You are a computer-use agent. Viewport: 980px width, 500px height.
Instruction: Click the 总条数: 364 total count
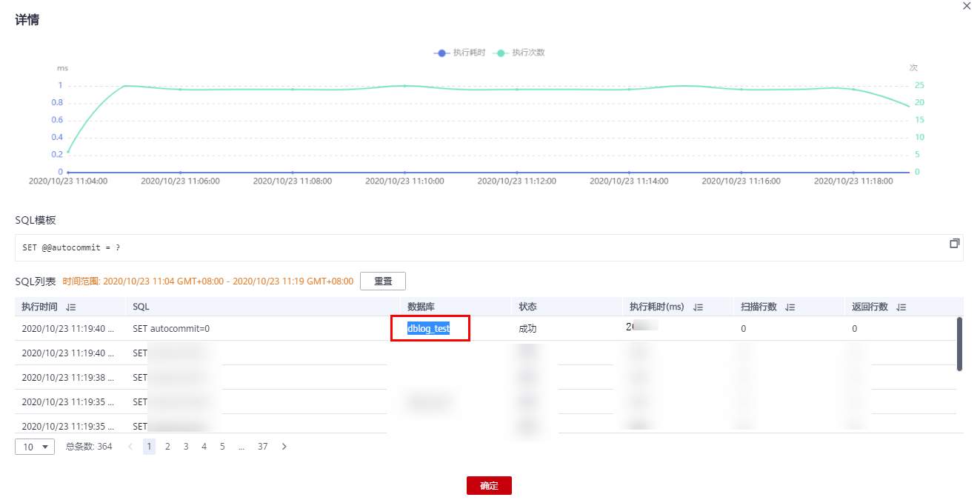tap(89, 447)
